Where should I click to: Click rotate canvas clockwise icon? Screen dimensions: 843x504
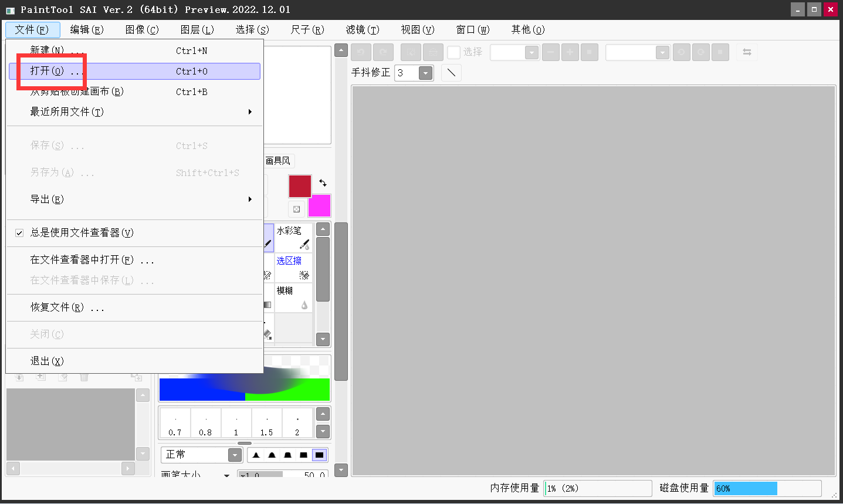click(x=700, y=52)
